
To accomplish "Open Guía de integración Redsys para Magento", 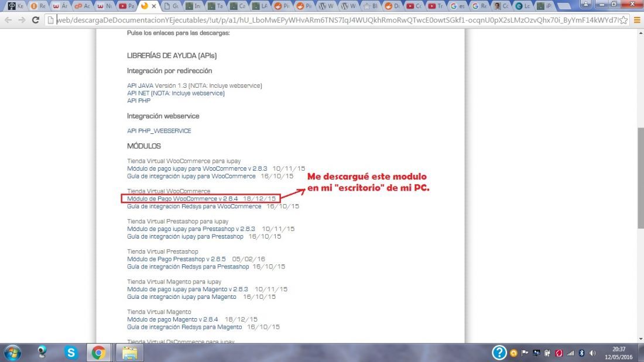I will 184,327.
